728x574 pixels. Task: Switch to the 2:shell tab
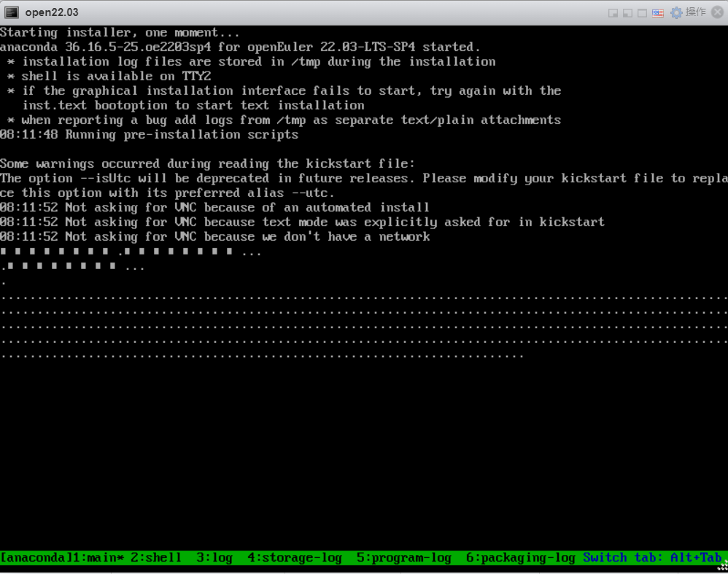point(156,558)
